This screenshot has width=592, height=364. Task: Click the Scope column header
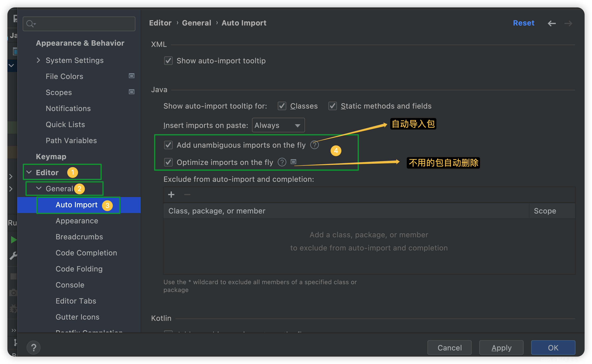552,211
